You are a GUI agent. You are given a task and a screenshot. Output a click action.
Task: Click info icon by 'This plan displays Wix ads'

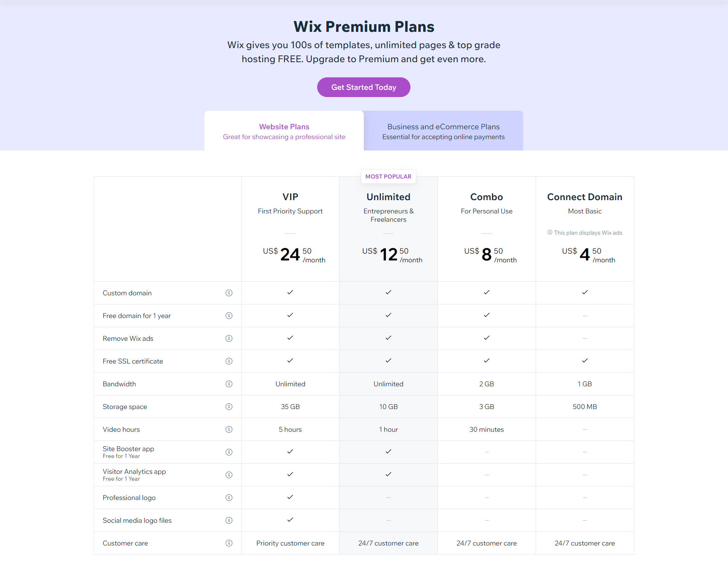pos(550,232)
